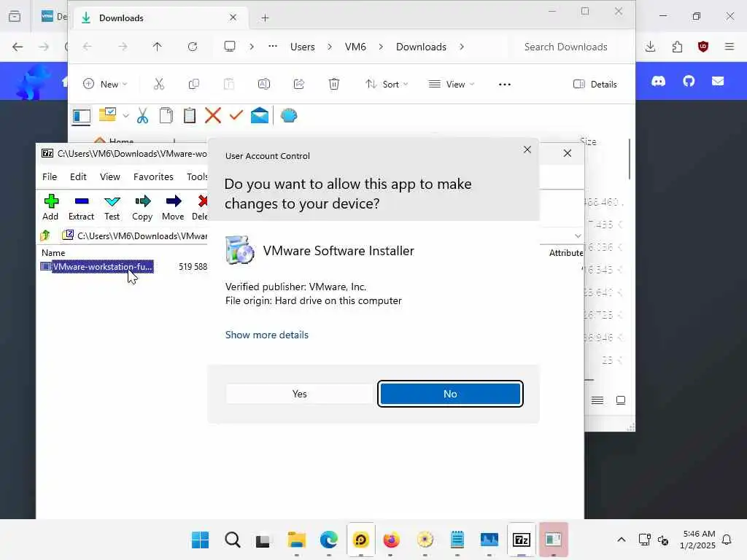Click the Attributes column header in 7-Zip
The width and height of the screenshot is (747, 560).
coord(566,253)
